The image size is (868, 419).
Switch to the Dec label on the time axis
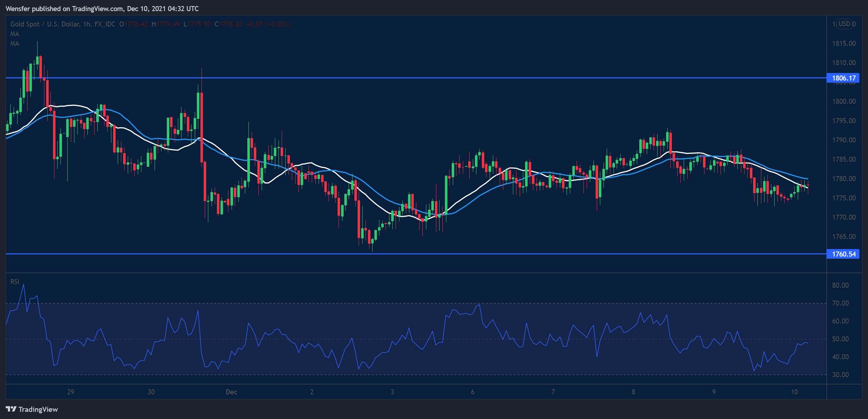tap(231, 392)
